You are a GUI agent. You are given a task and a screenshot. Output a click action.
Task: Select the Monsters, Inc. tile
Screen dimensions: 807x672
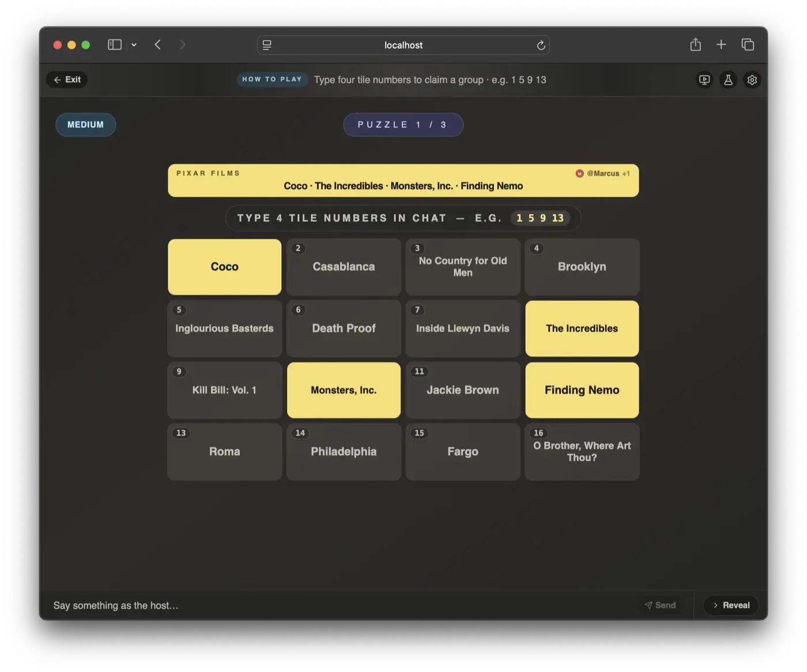(344, 390)
